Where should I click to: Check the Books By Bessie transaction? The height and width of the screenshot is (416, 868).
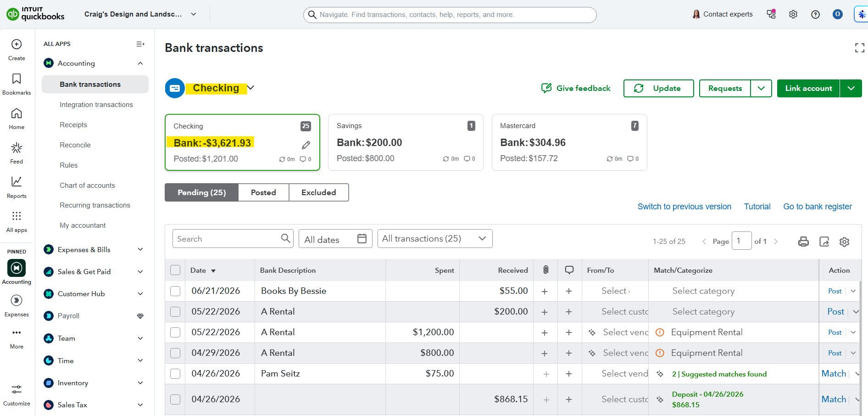[175, 291]
